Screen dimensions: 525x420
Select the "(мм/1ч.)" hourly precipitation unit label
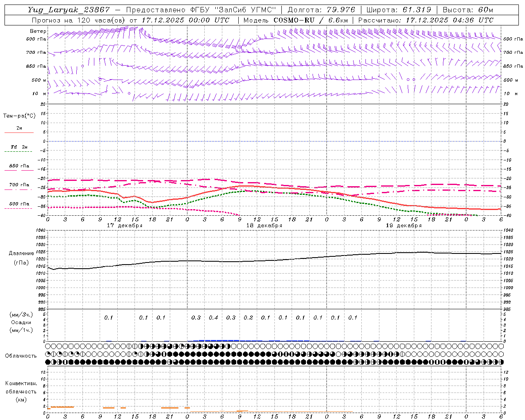click(x=21, y=330)
